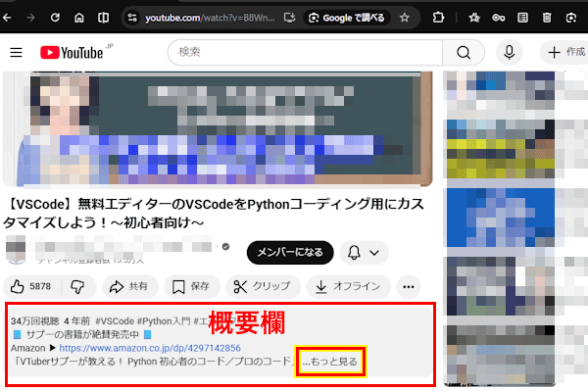Click the main video player

218,128
